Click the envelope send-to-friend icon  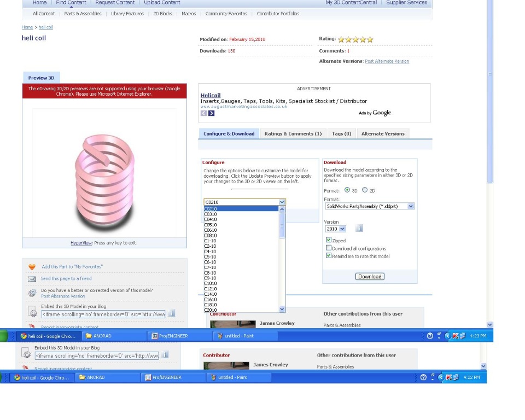[x=32, y=279]
